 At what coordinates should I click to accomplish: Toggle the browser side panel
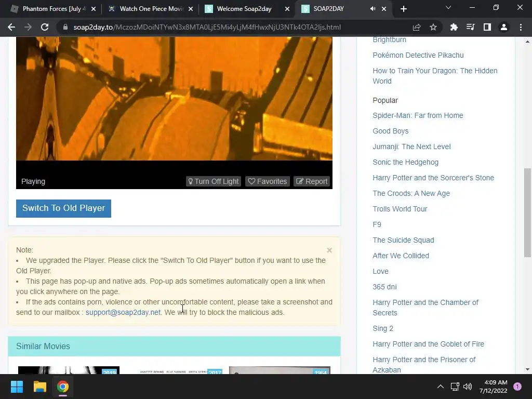[x=487, y=27]
